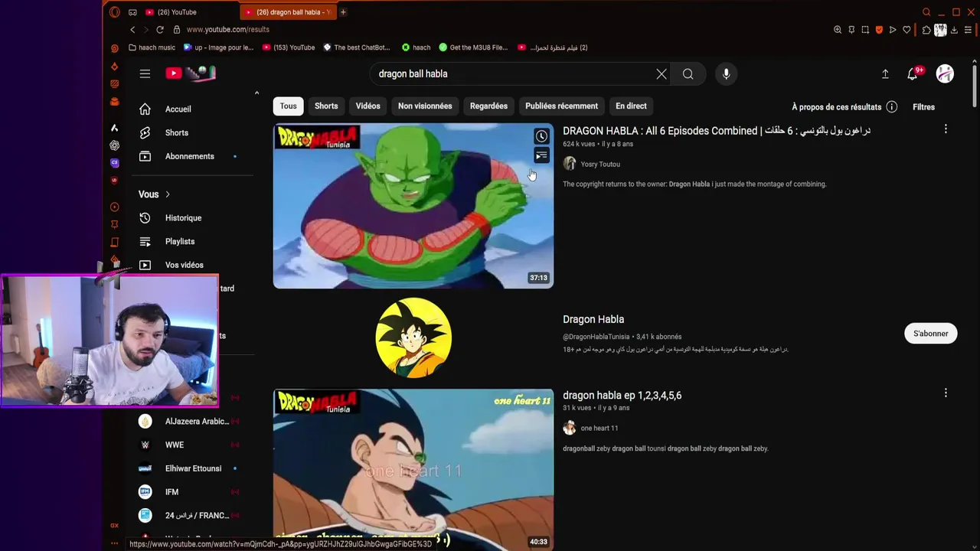
Task: Open the one heart 11 channel link
Action: coord(599,429)
